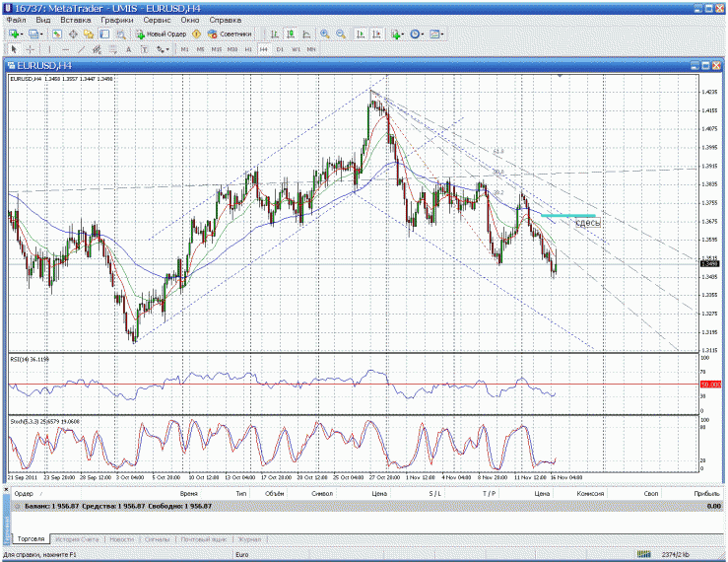Select the horizontal line drawing tool
Viewport: 728px width, 562px height.
(x=66, y=48)
